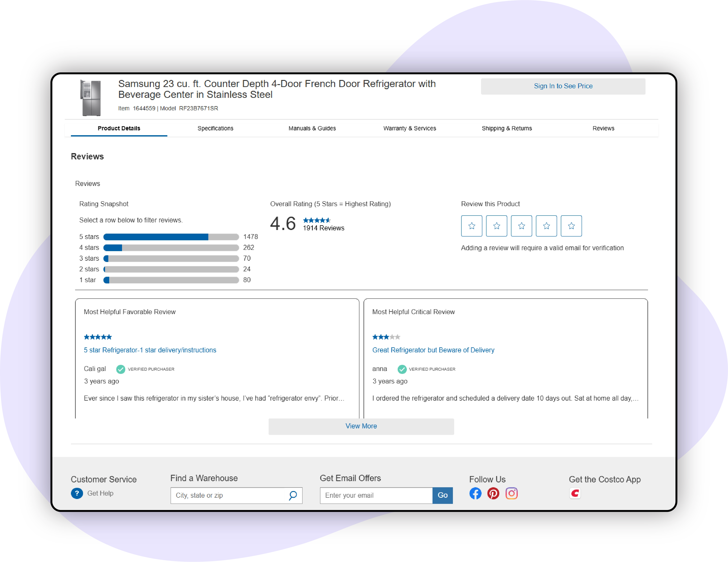Filter reviews by 5 stars row
Image resolution: width=728 pixels, height=562 pixels.
pyautogui.click(x=171, y=237)
